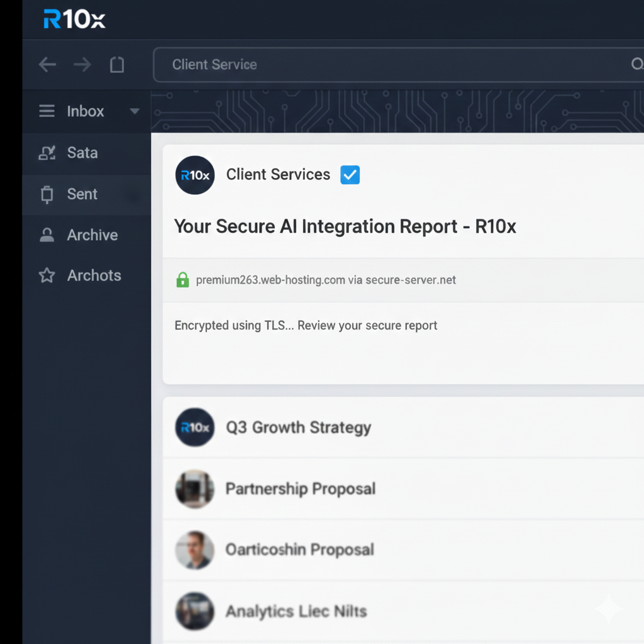This screenshot has height=644, width=644.
Task: Click the green padlock security icon
Action: [x=182, y=280]
